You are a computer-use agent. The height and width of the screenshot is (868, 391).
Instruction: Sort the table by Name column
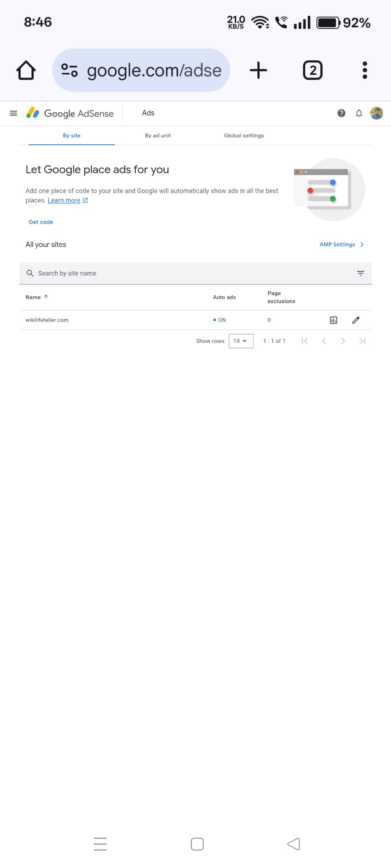[x=37, y=297]
